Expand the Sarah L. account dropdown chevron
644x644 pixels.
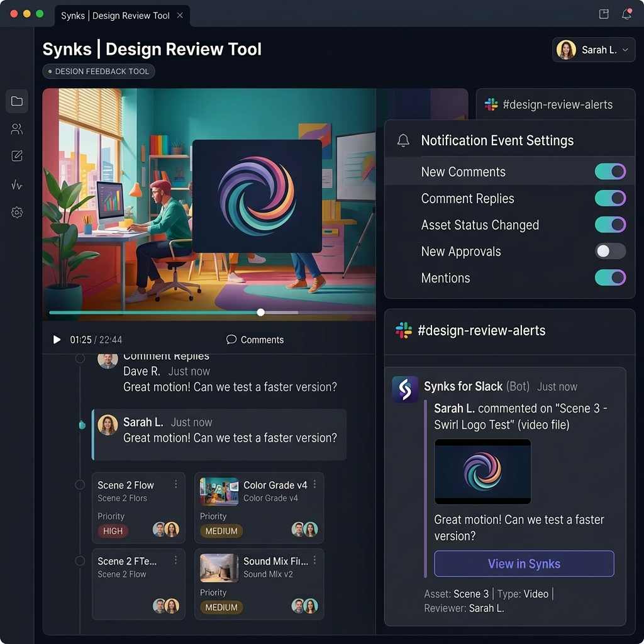point(625,50)
